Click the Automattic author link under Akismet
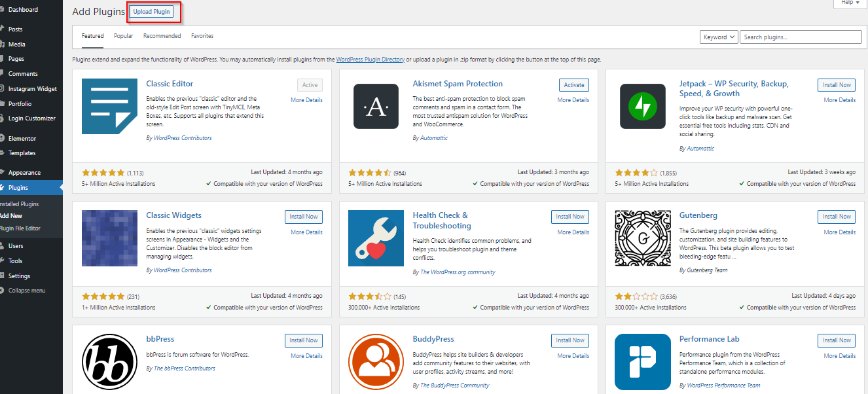The image size is (868, 394). pos(435,138)
